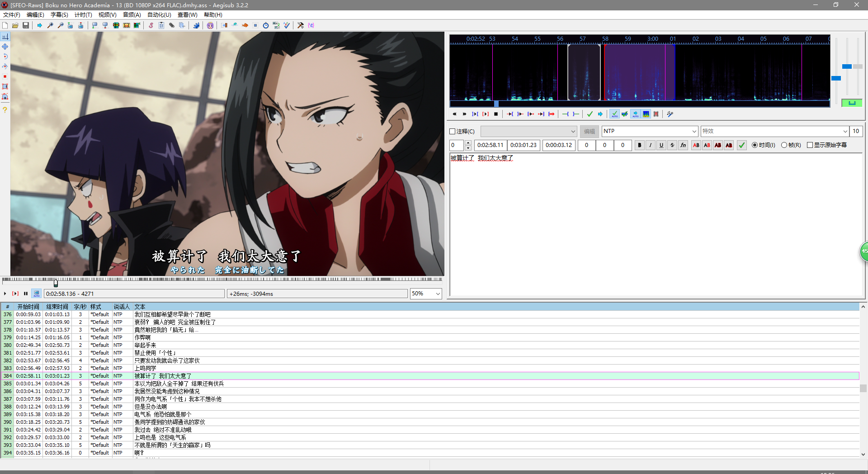The image size is (868, 474).
Task: Expand the 特效 effect dropdown
Action: [x=845, y=131]
